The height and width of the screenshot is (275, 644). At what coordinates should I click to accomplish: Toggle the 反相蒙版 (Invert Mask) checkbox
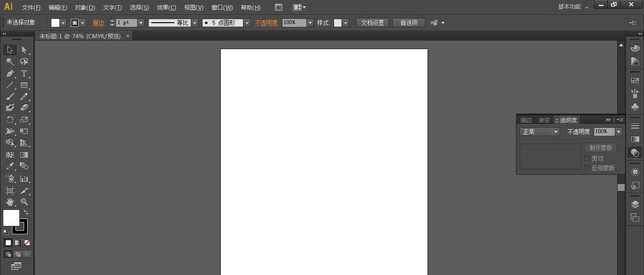(587, 167)
